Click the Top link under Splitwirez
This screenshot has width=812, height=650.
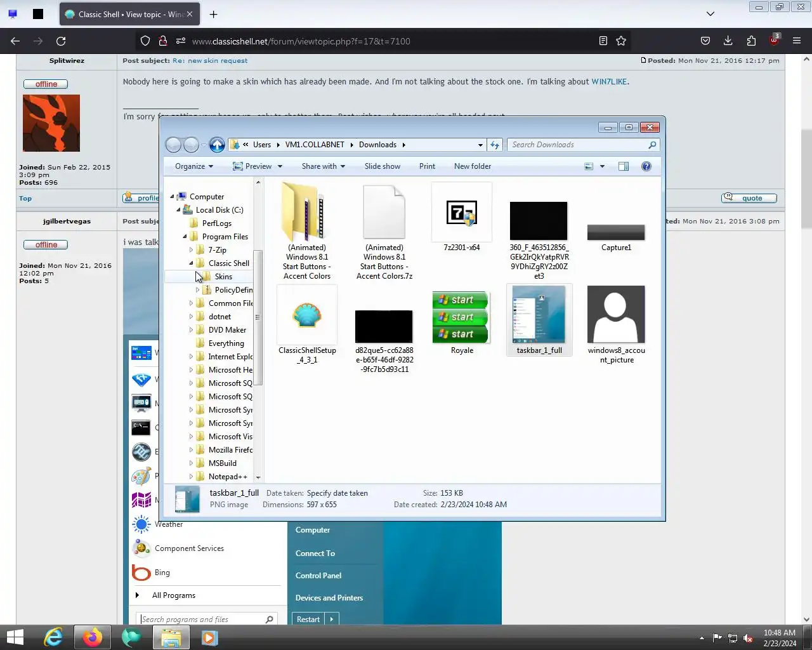click(x=25, y=199)
